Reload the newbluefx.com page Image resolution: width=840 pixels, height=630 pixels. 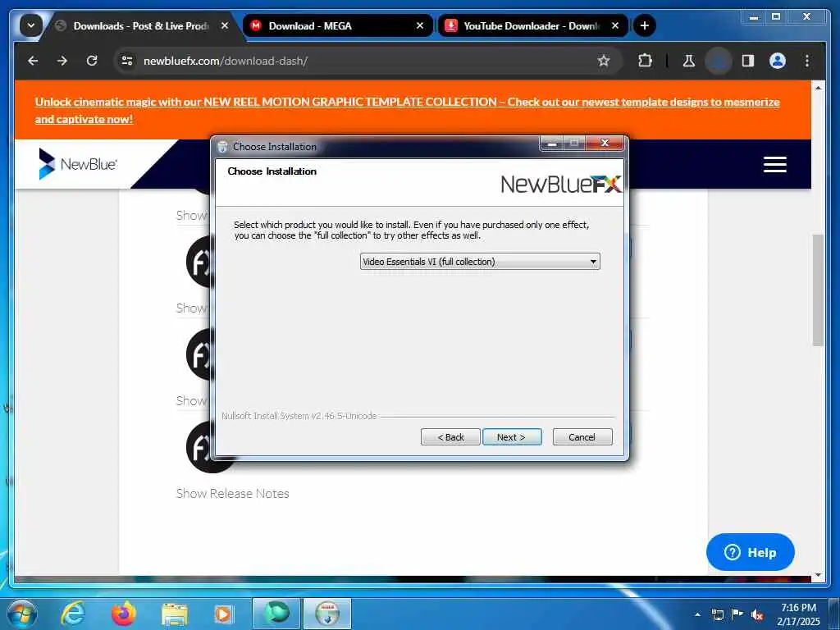pyautogui.click(x=92, y=61)
